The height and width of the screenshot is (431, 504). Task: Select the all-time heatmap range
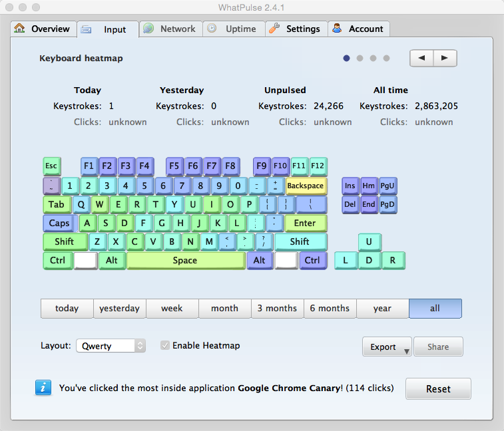(x=435, y=309)
